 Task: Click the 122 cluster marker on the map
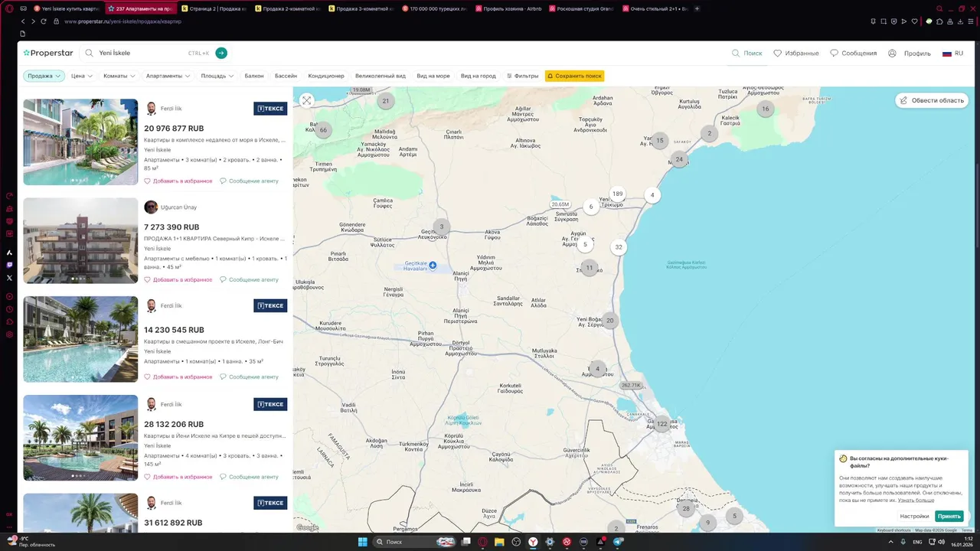click(x=661, y=423)
